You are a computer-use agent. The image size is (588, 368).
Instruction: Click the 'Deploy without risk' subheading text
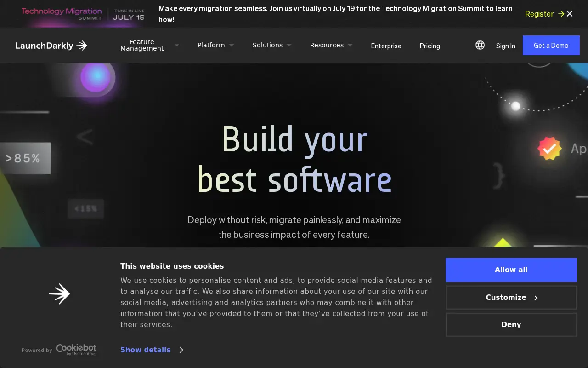click(294, 227)
